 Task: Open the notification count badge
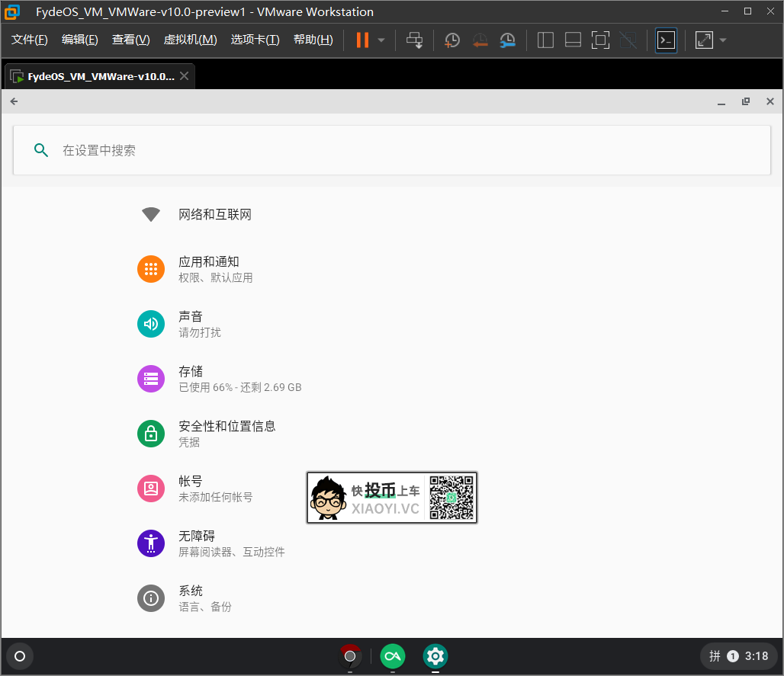(x=732, y=656)
